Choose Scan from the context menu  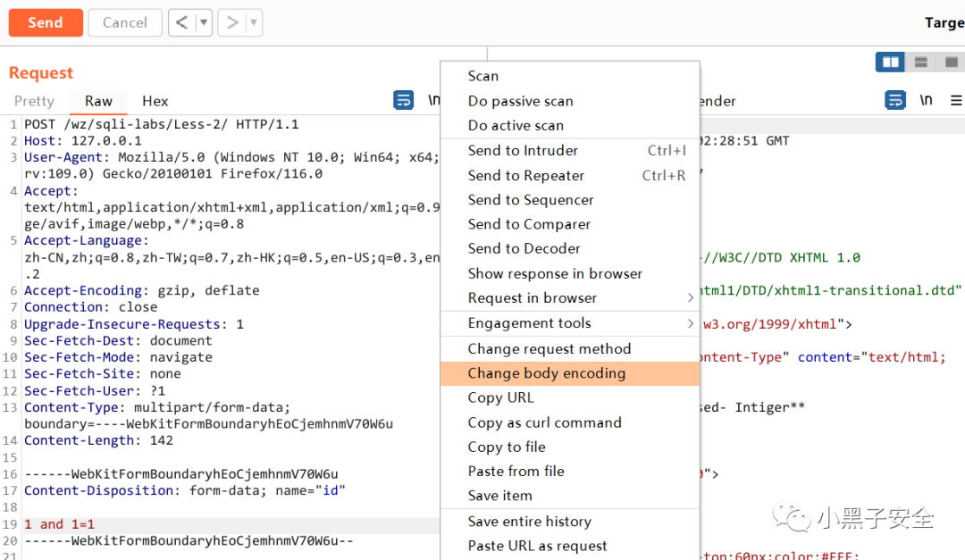pyautogui.click(x=570, y=76)
